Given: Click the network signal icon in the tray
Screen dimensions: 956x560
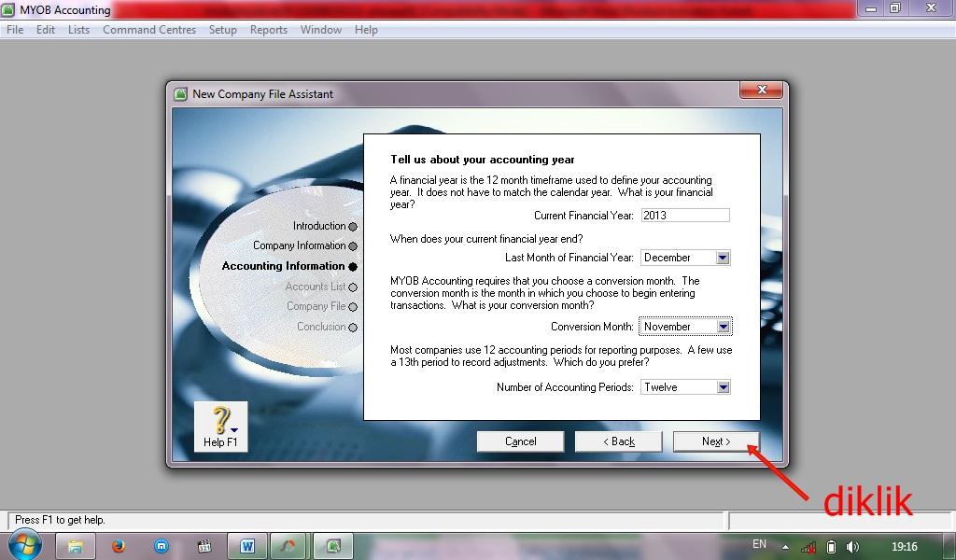Looking at the screenshot, I should coord(808,545).
